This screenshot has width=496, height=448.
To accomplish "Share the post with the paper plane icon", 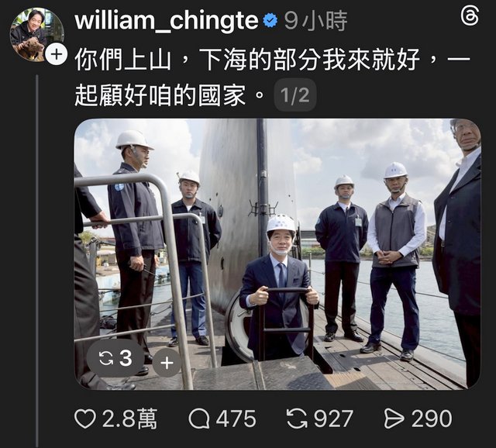I will pyautogui.click(x=394, y=419).
